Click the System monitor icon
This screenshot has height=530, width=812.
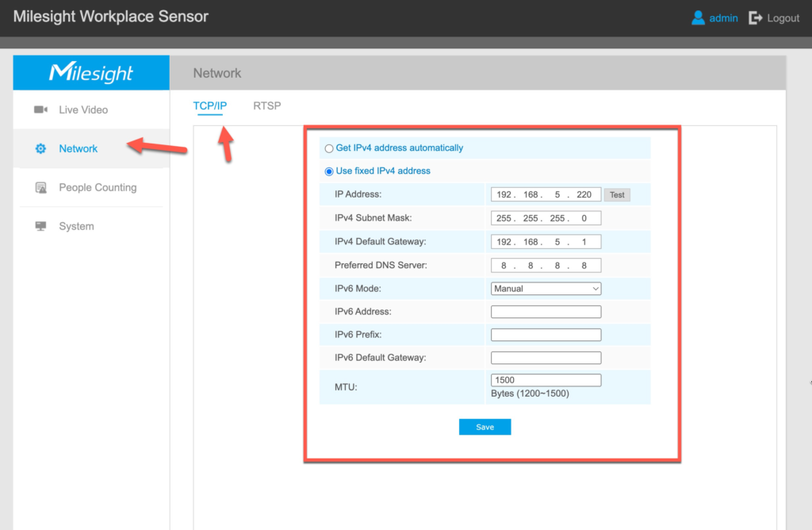40,226
